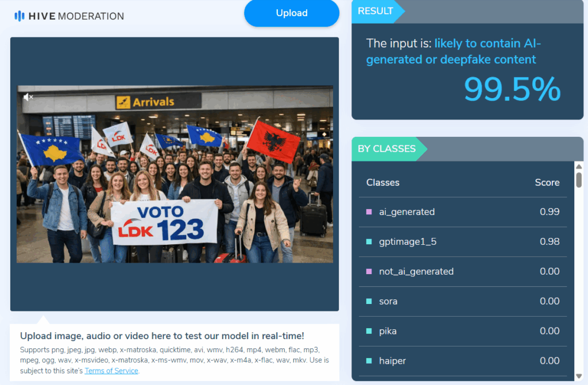Viewport: 588px width, 385px height.
Task: Click the teal gptimage1_5 class marker
Action: 369,242
